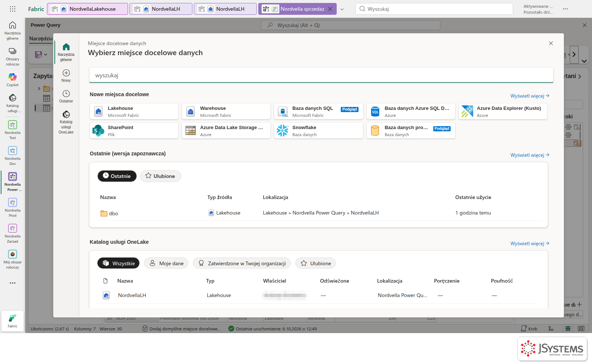Viewport: 592px width, 364px height.
Task: Filter by Zatwierdzone w Twojej organizacji
Action: pos(242,263)
